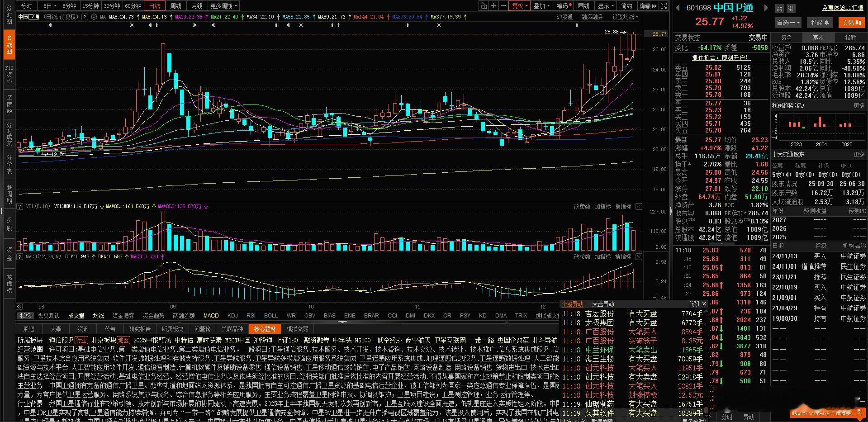Close the MACD indicator panel
The image size is (868, 422).
point(639,256)
